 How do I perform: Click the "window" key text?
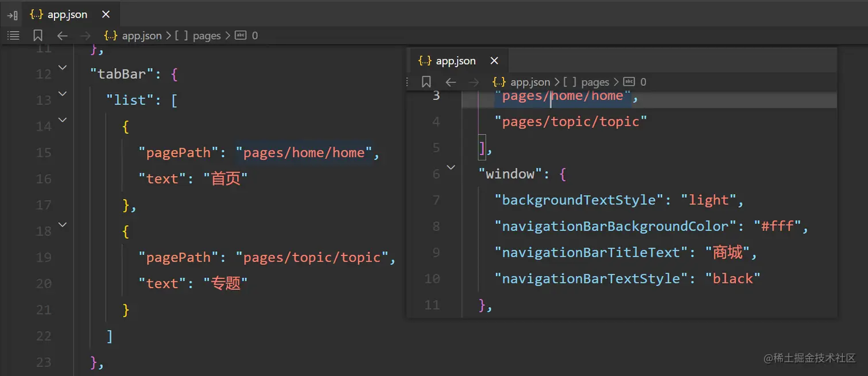pyautogui.click(x=510, y=174)
